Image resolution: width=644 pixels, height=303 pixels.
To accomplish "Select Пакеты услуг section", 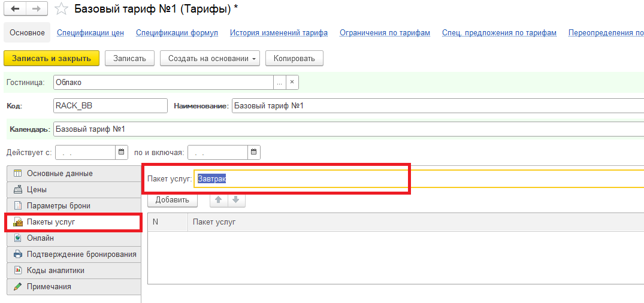I will [74, 222].
